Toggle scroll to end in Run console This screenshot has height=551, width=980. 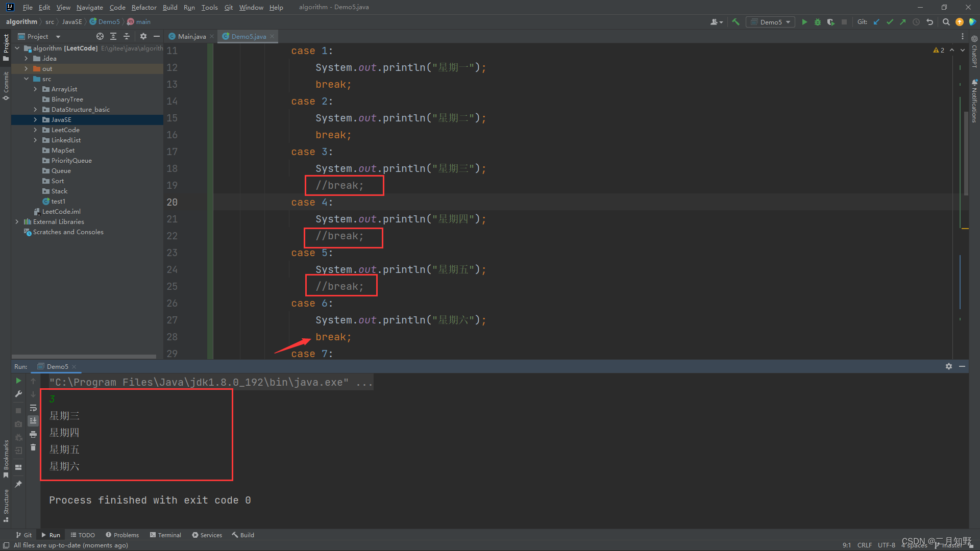coord(33,421)
